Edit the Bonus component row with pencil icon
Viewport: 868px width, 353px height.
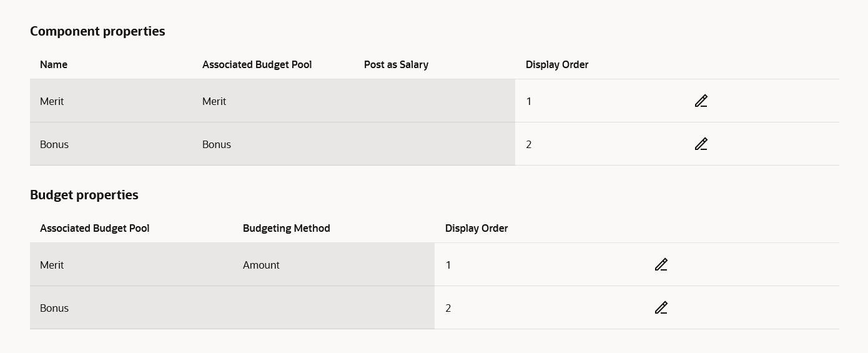pos(701,144)
